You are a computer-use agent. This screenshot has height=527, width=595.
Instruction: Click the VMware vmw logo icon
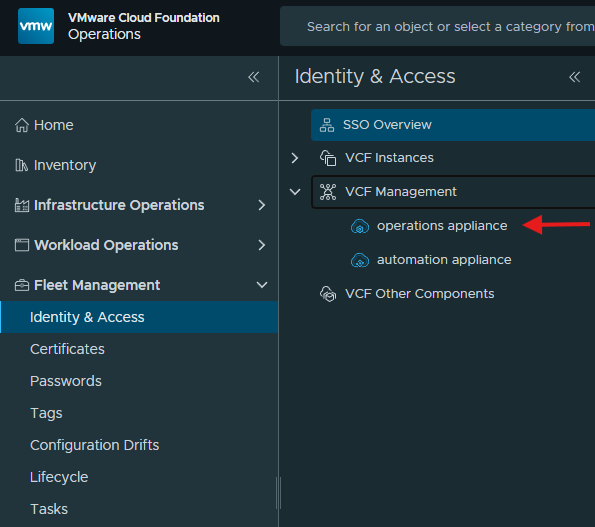pyautogui.click(x=36, y=26)
